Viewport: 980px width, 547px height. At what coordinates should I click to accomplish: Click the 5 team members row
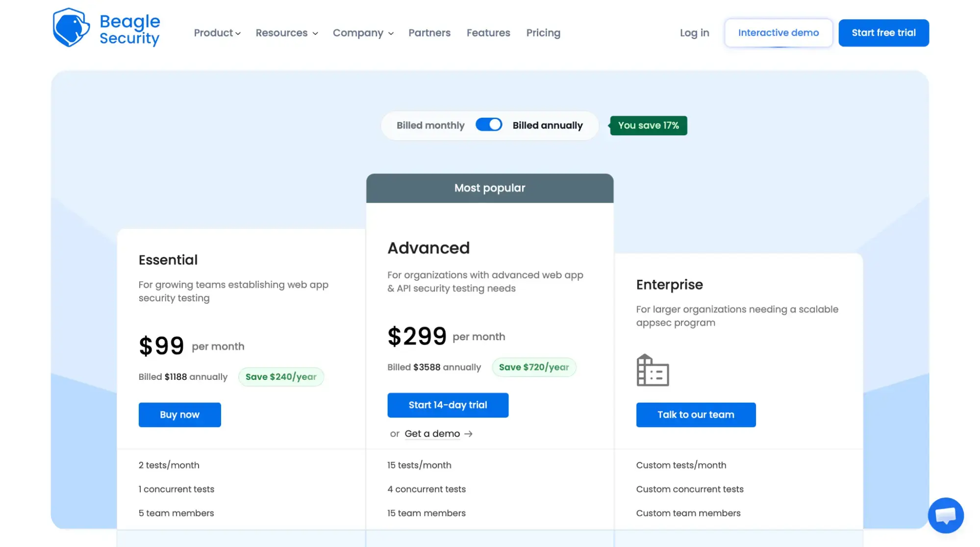coord(176,513)
